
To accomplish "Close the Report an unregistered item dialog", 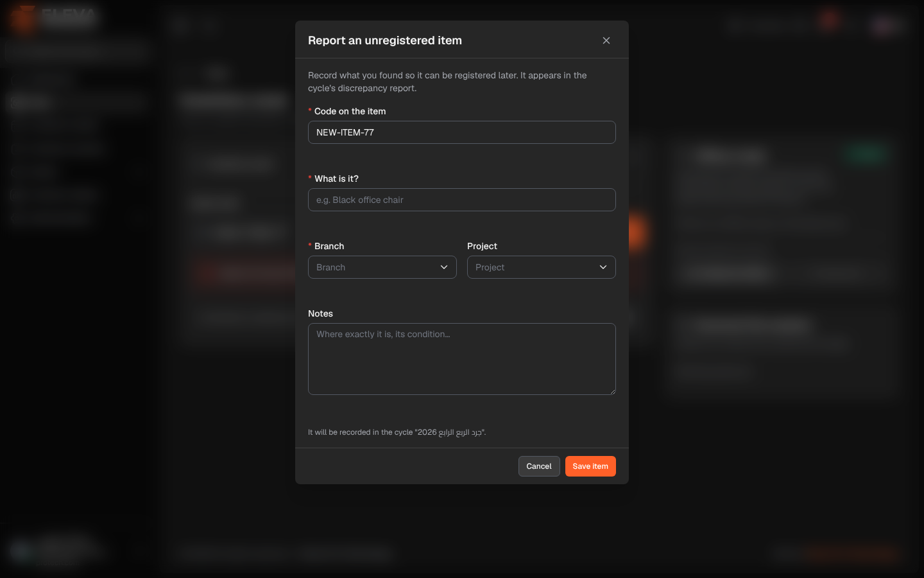I will (x=606, y=40).
